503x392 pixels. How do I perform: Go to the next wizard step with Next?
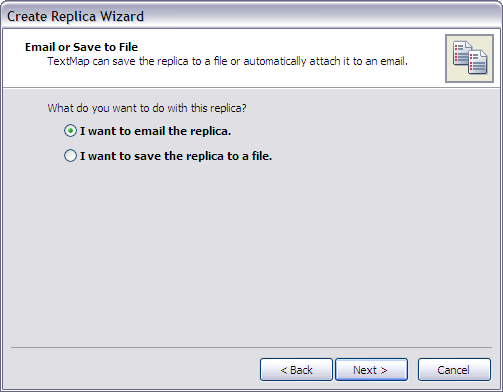[371, 369]
